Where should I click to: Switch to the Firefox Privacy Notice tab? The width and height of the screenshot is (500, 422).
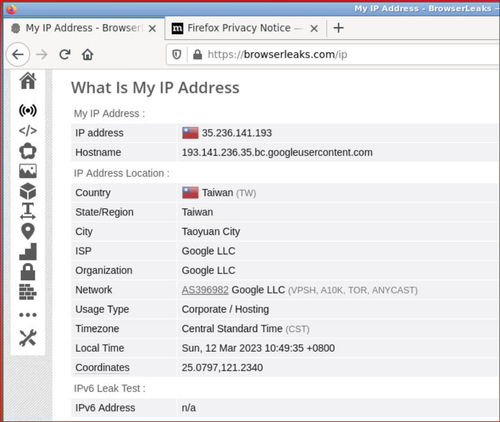[246, 28]
